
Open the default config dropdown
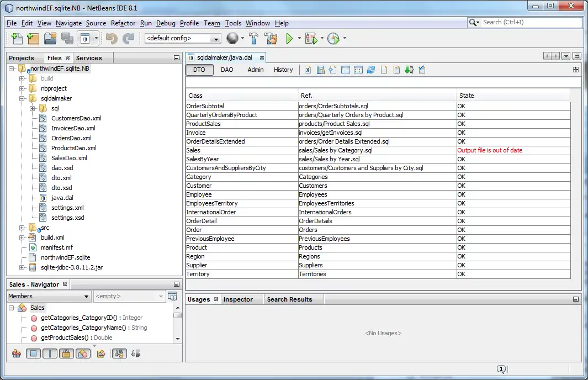[x=183, y=39]
